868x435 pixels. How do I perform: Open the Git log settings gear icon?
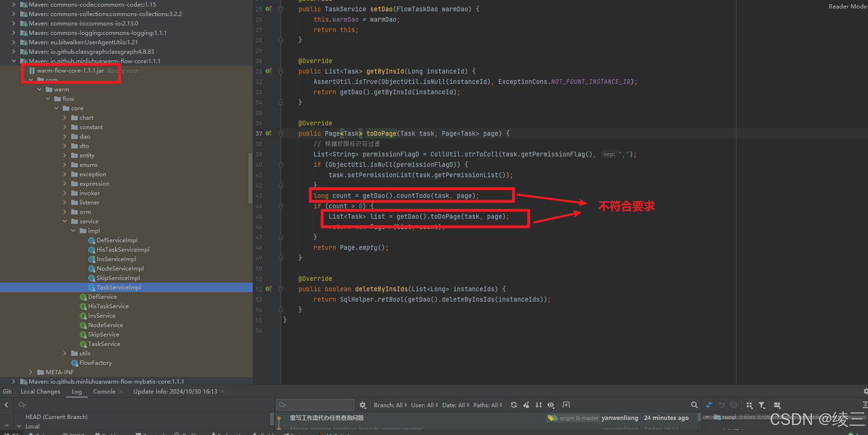(x=363, y=404)
